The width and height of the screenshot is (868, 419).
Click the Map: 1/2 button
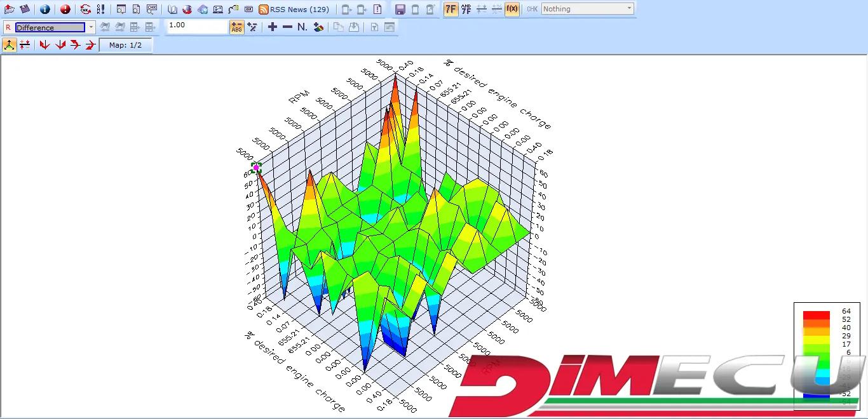pyautogui.click(x=125, y=45)
